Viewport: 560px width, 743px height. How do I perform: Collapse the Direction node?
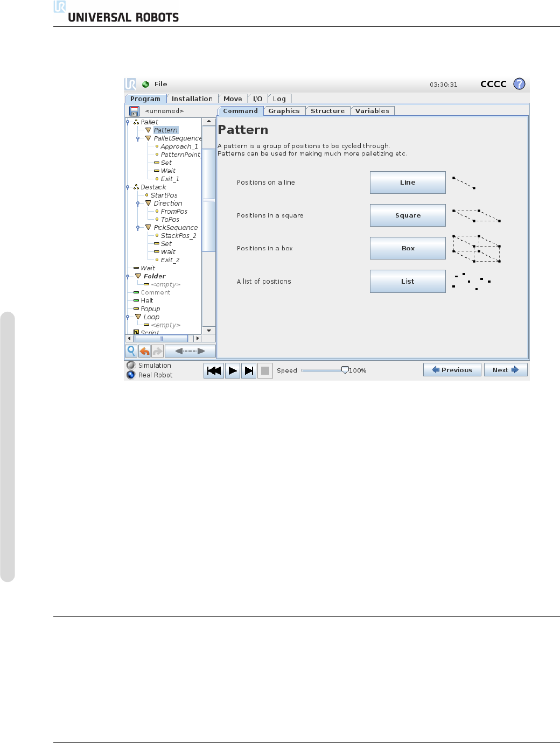click(x=138, y=204)
